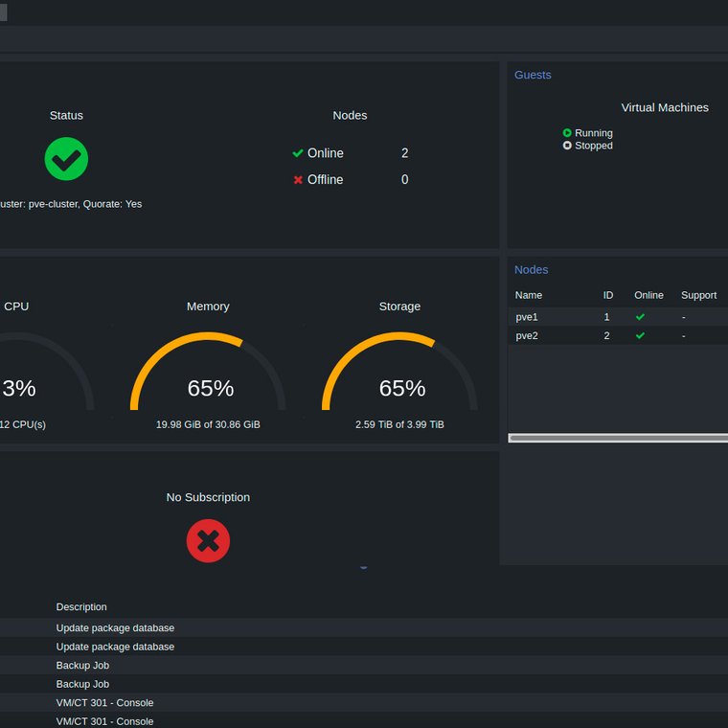This screenshot has width=728, height=728.
Task: Click the Nodes panel horizontal scrollbar
Action: (x=618, y=438)
